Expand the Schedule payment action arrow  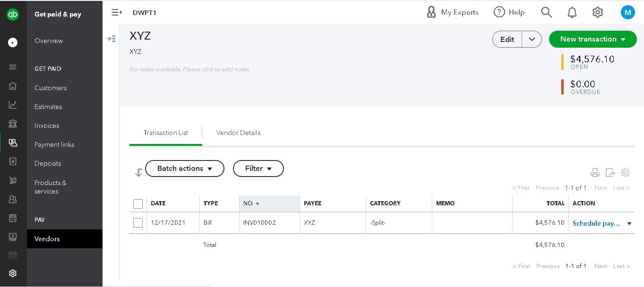click(629, 224)
